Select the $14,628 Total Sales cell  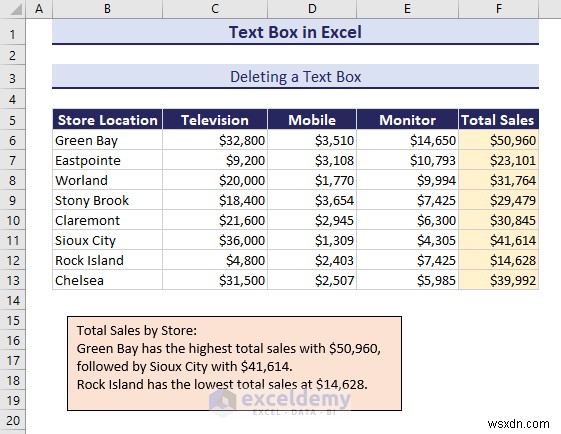coord(498,260)
